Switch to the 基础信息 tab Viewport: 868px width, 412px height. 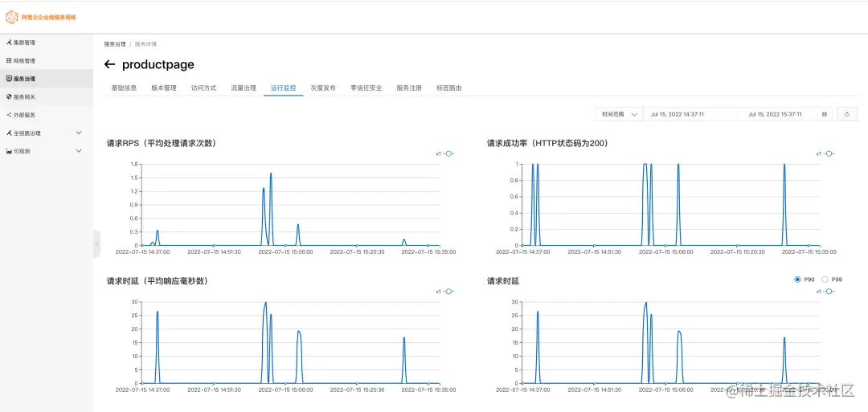coord(124,88)
